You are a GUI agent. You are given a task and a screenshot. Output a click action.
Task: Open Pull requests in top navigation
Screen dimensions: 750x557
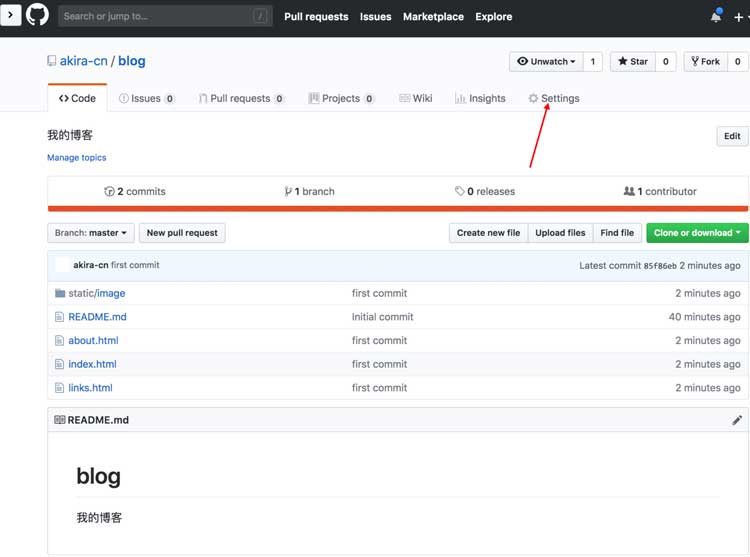316,17
